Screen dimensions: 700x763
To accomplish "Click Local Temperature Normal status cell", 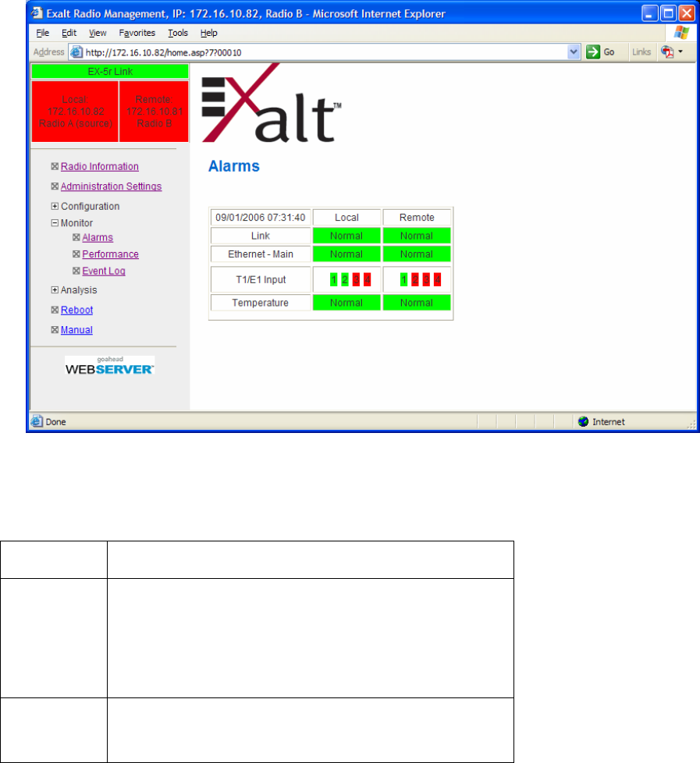I will 346,303.
